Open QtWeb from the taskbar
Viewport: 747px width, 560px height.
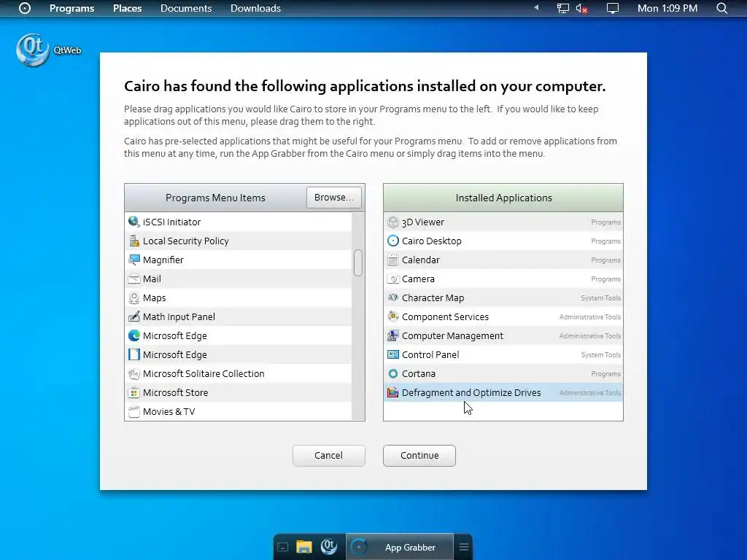(329, 547)
